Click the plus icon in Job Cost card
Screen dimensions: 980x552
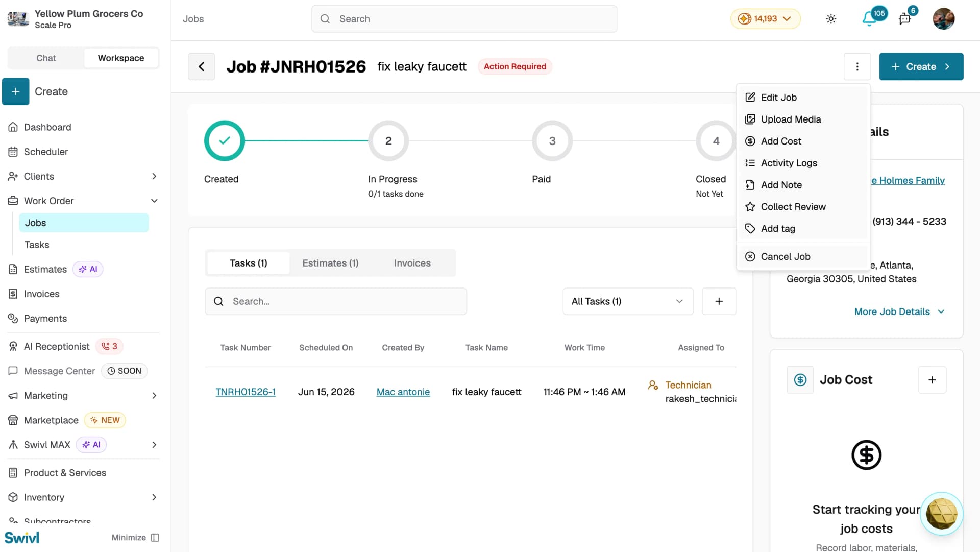(x=932, y=380)
